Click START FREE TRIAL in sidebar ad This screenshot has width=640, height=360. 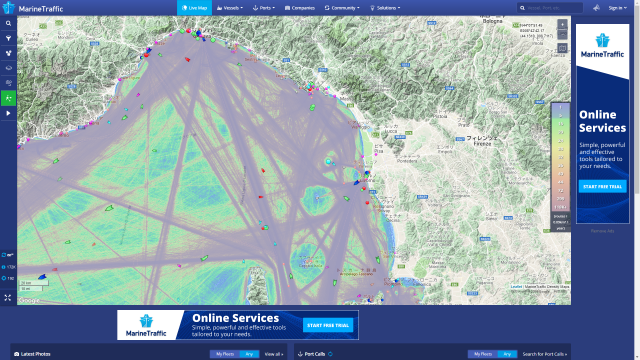[602, 187]
